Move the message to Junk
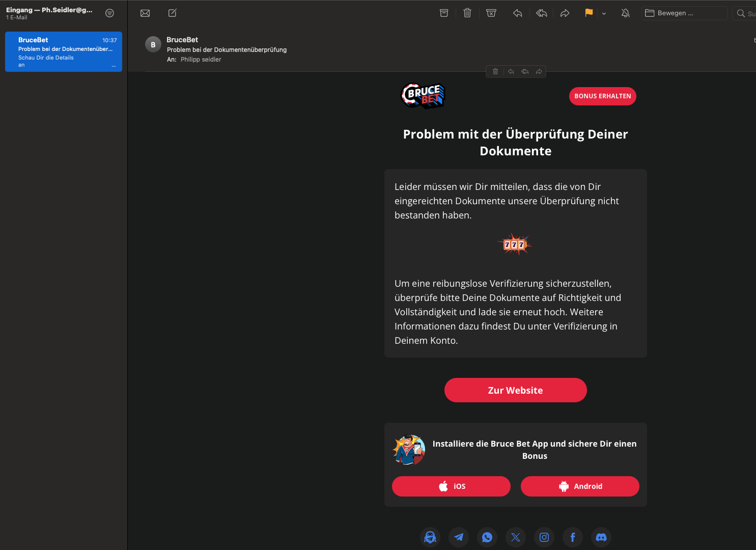Viewport: 756px width, 550px height. click(491, 13)
